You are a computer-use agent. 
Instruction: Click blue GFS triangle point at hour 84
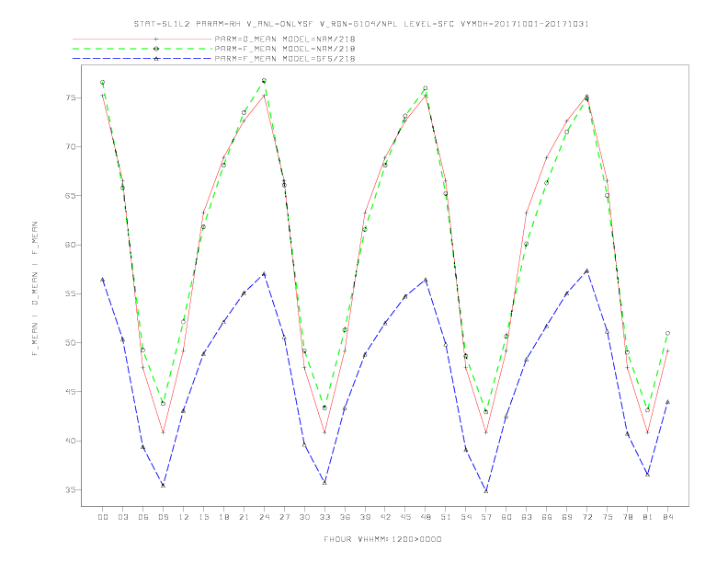667,402
